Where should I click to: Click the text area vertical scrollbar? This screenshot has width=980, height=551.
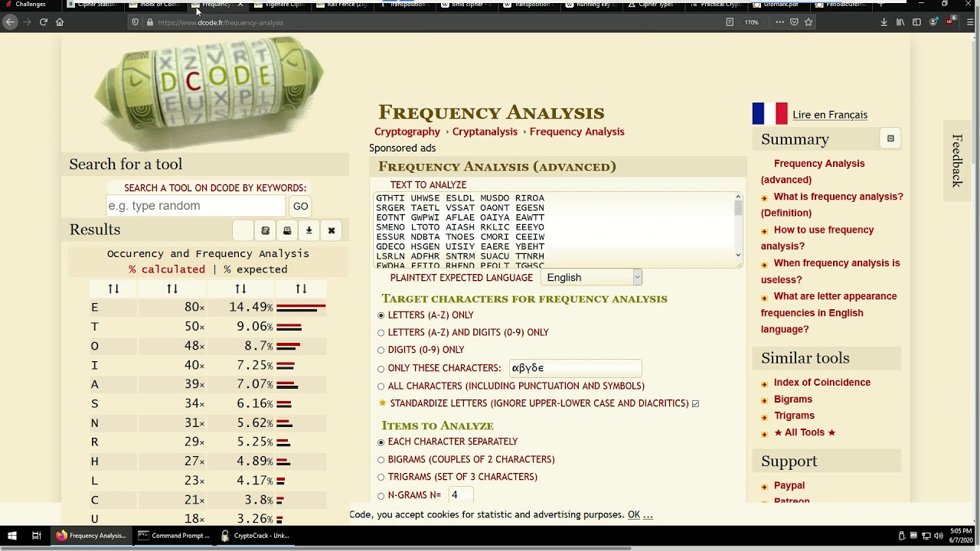(x=738, y=227)
